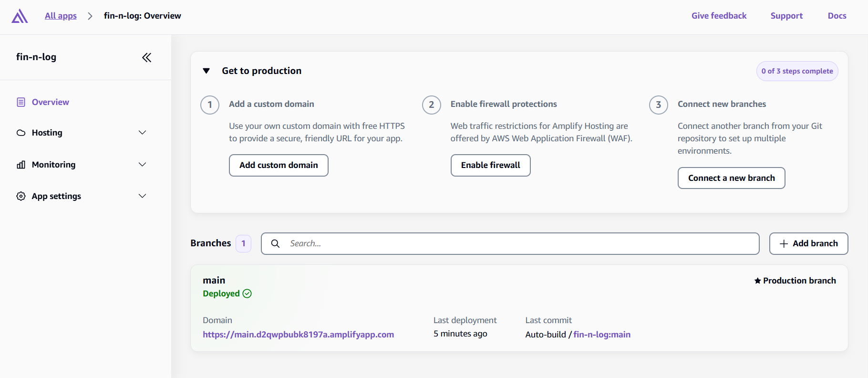
Task: Open the Docs link
Action: pos(837,16)
